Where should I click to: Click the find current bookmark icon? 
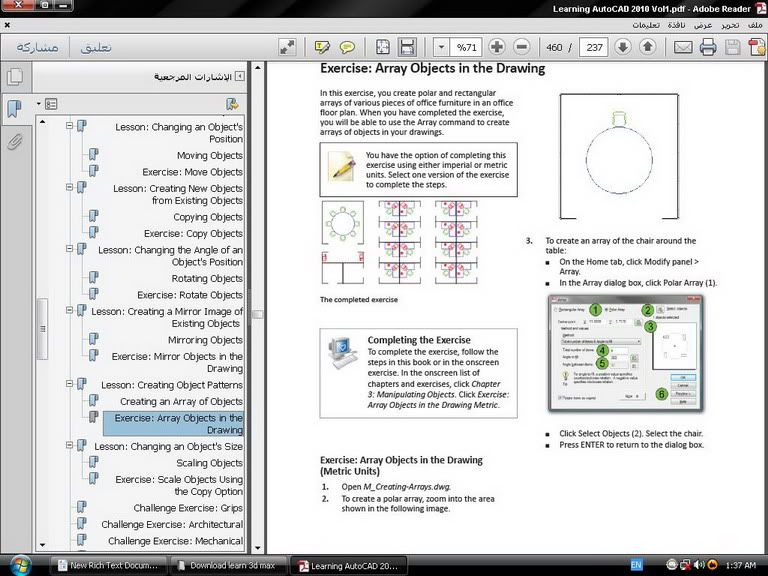click(232, 104)
